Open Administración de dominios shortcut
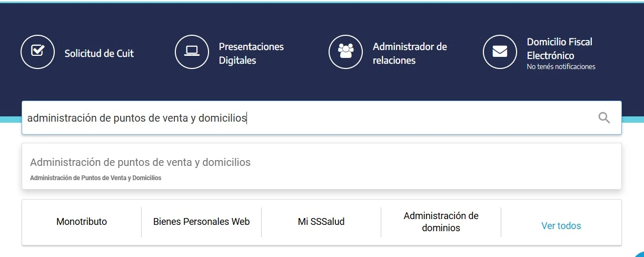Viewport: 644px width, 257px height. point(441,222)
